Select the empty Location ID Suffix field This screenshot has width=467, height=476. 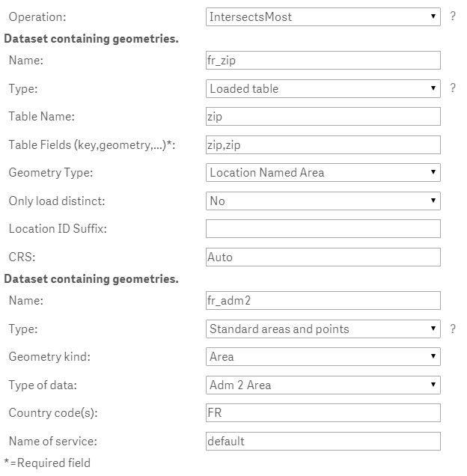tap(323, 229)
